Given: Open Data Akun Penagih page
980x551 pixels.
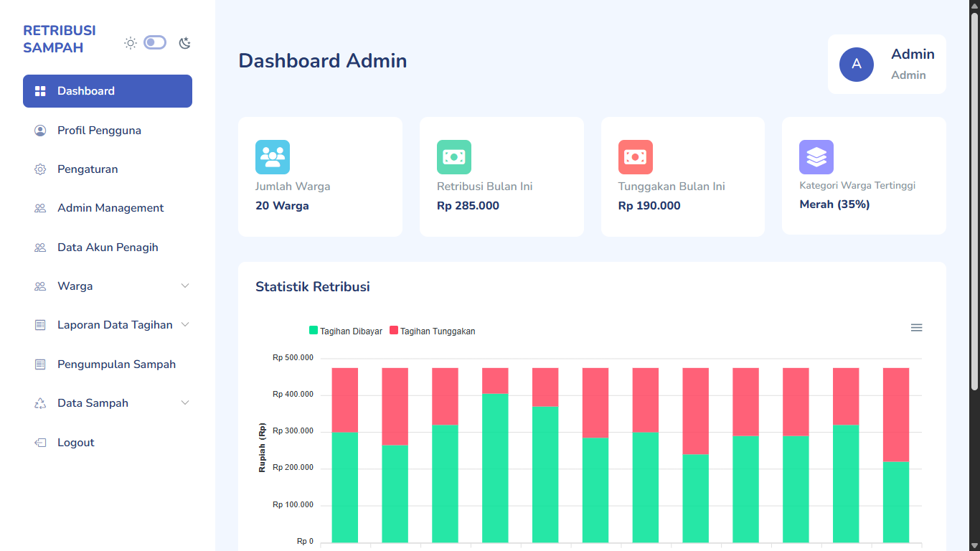Looking at the screenshot, I should coord(108,248).
